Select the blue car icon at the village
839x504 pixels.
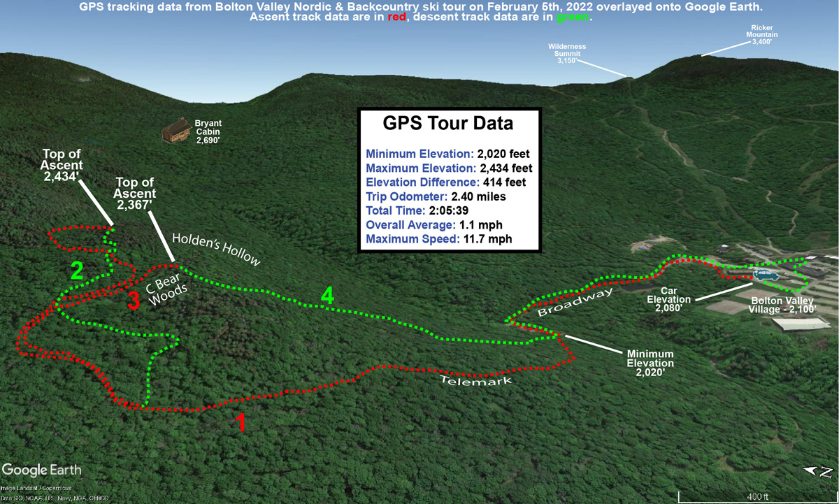tap(766, 273)
